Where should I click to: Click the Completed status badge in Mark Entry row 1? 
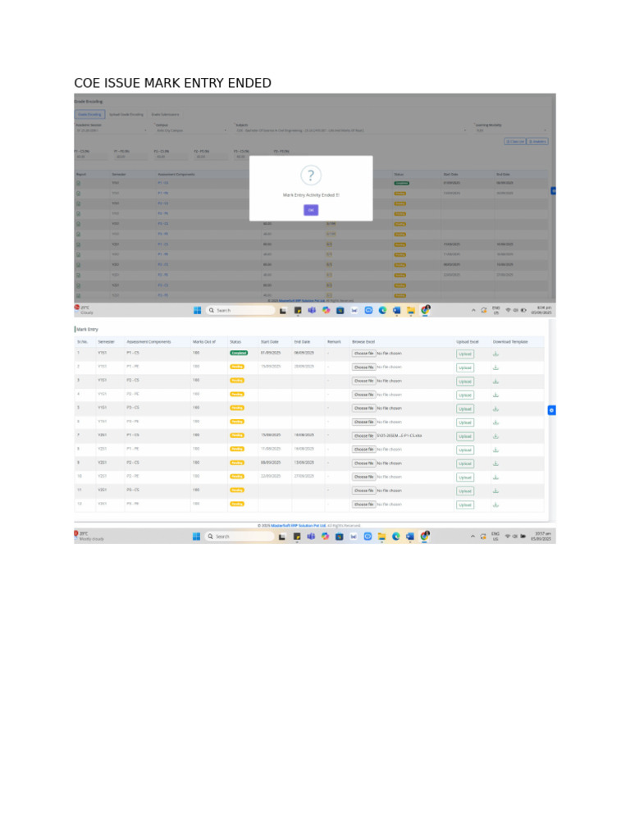point(239,353)
